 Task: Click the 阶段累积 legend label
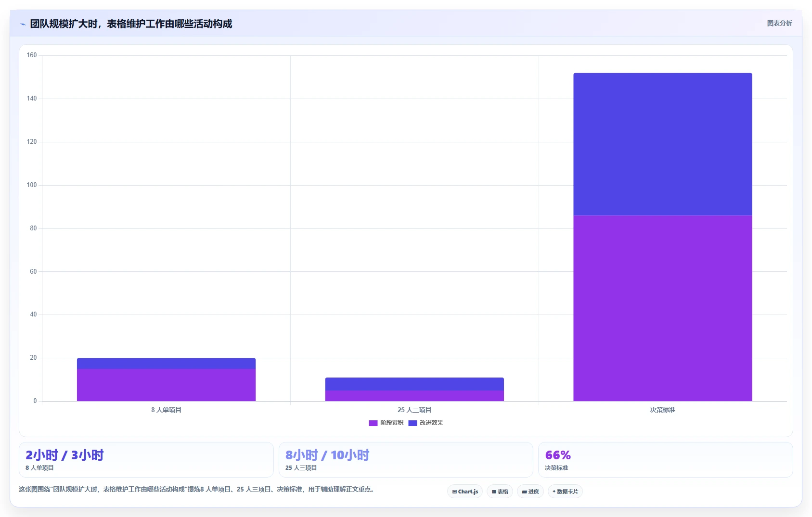392,423
